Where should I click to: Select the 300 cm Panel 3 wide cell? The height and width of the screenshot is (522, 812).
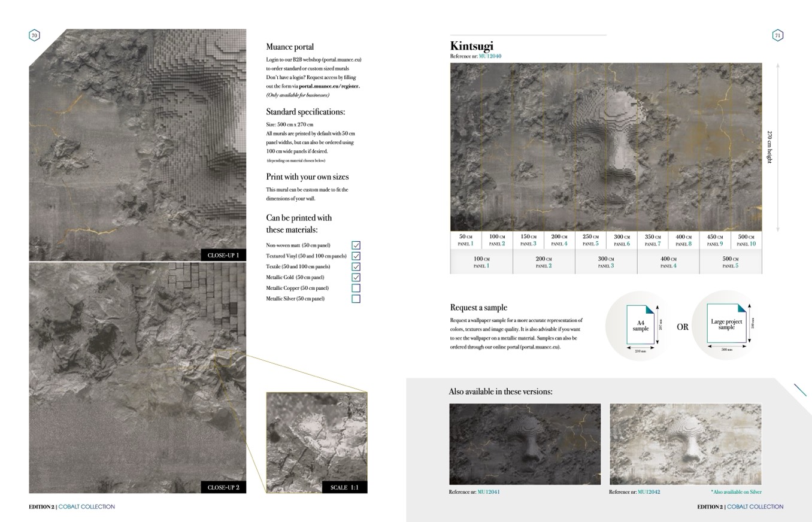click(x=605, y=262)
